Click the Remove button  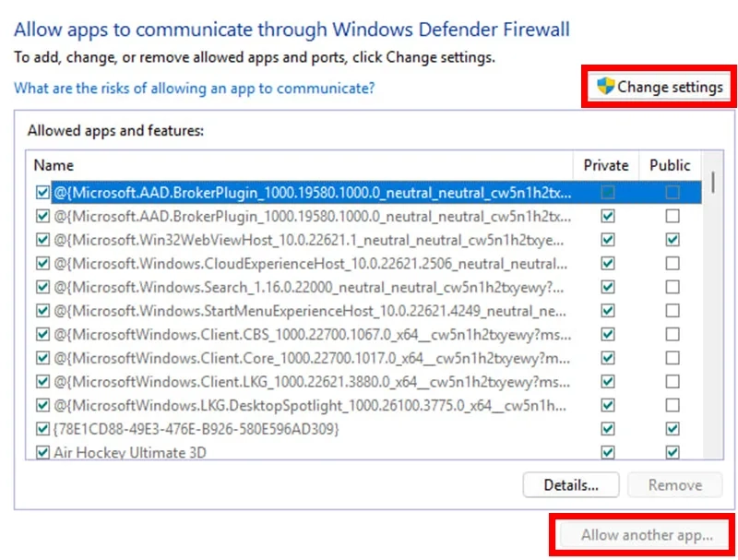674,484
